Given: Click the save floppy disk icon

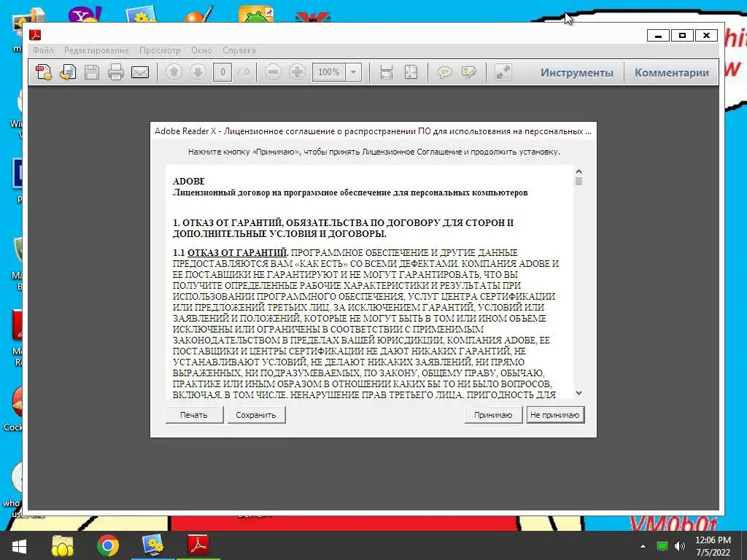Looking at the screenshot, I should point(91,72).
